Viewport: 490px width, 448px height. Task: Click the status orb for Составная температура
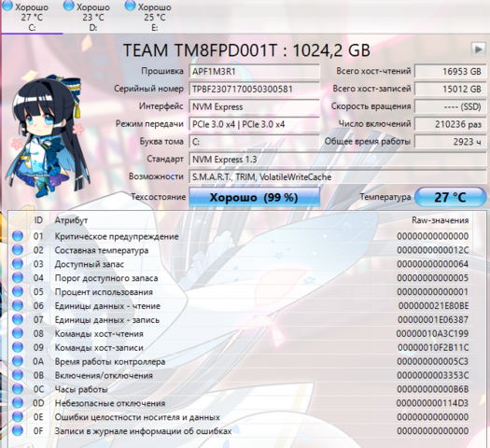[18, 250]
